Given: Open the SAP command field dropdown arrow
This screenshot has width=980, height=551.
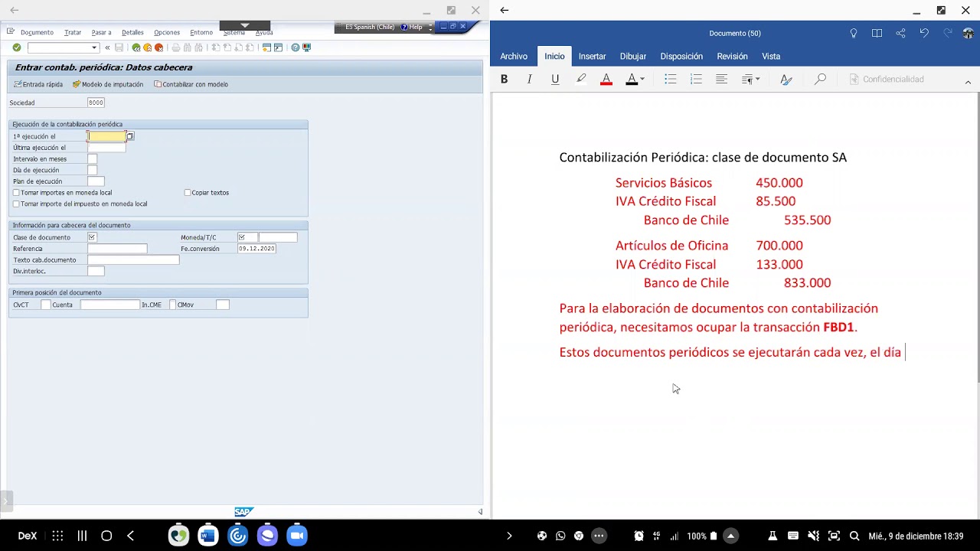Looking at the screenshot, I should click(94, 47).
